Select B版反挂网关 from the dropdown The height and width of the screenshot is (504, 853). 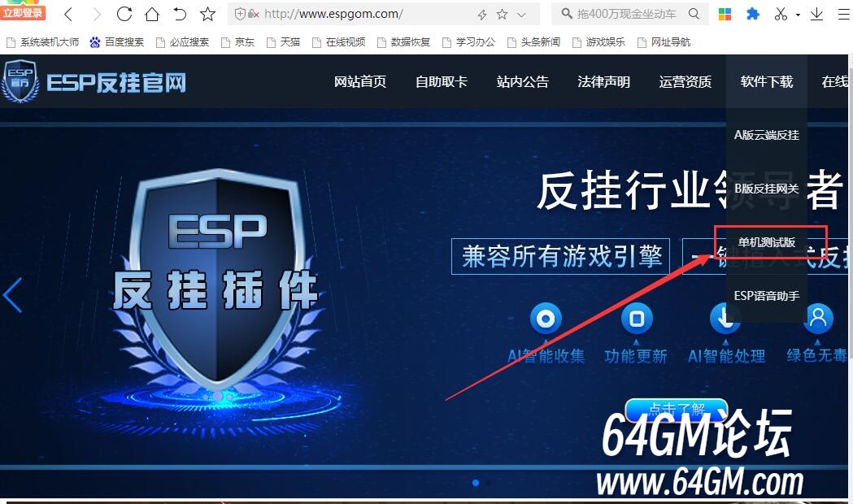click(767, 189)
